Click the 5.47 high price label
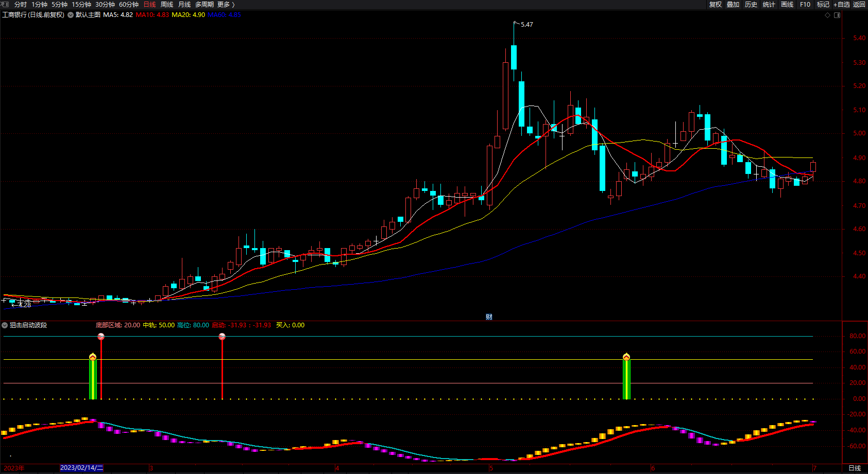868x474 pixels. click(527, 24)
